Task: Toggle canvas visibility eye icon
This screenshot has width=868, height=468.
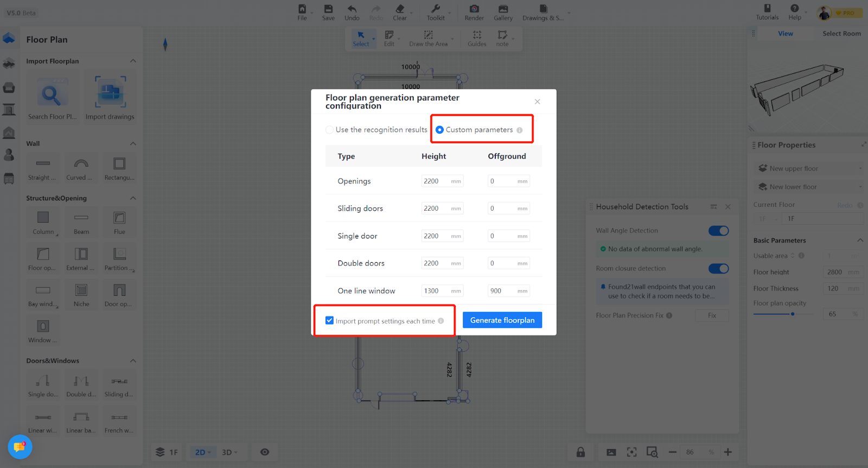Action: (x=265, y=452)
